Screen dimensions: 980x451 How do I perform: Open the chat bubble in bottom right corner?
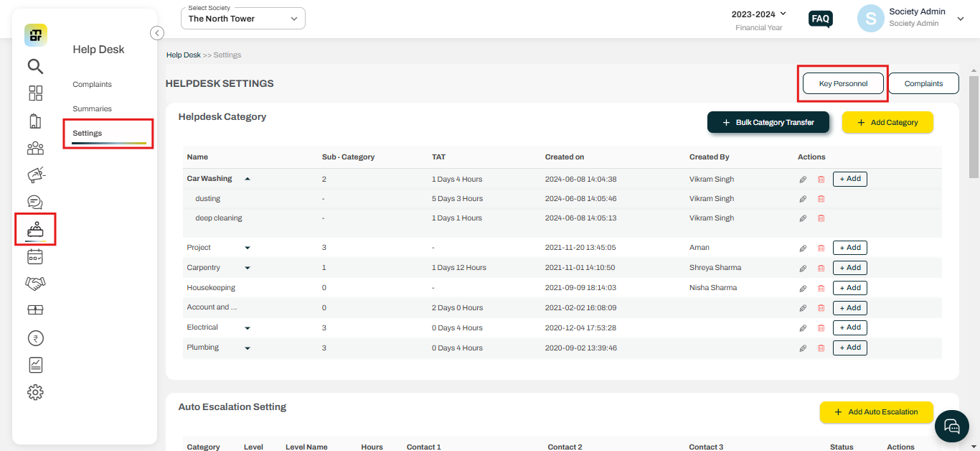pos(952,426)
